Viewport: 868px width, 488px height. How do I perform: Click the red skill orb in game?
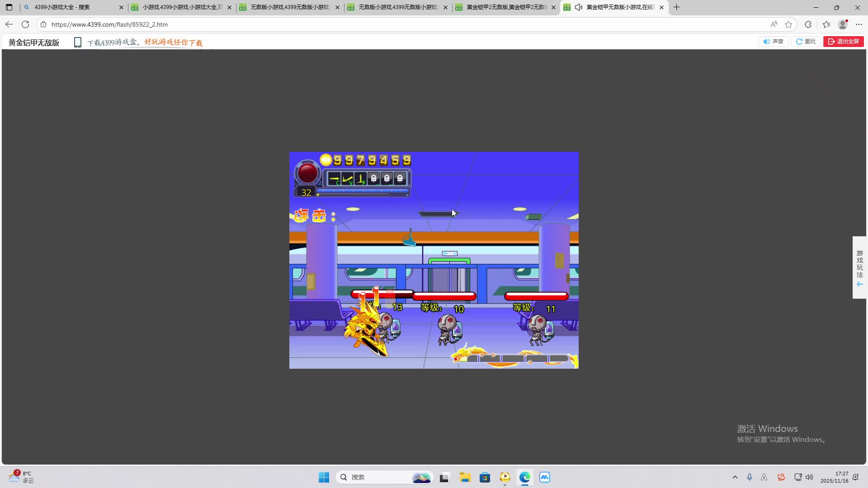point(307,173)
